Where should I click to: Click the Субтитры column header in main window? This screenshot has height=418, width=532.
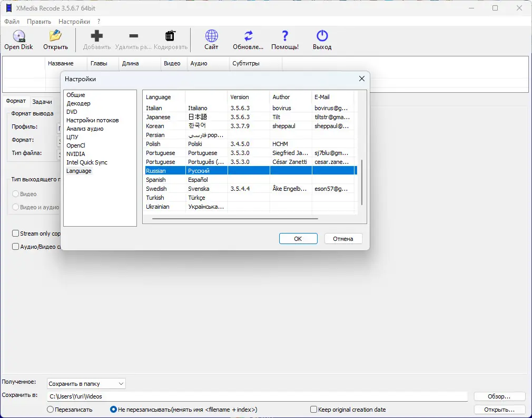[256, 63]
